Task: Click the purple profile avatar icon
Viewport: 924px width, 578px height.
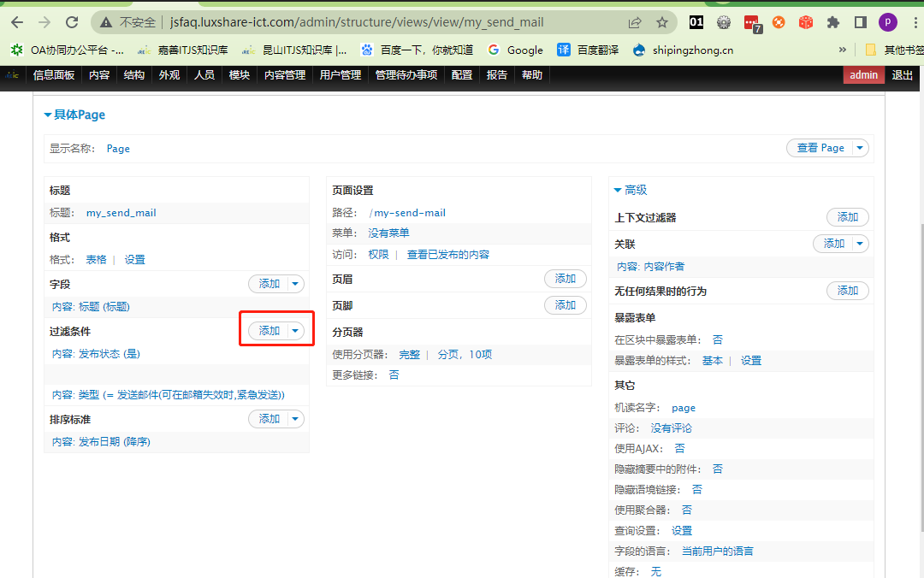Action: coord(888,22)
